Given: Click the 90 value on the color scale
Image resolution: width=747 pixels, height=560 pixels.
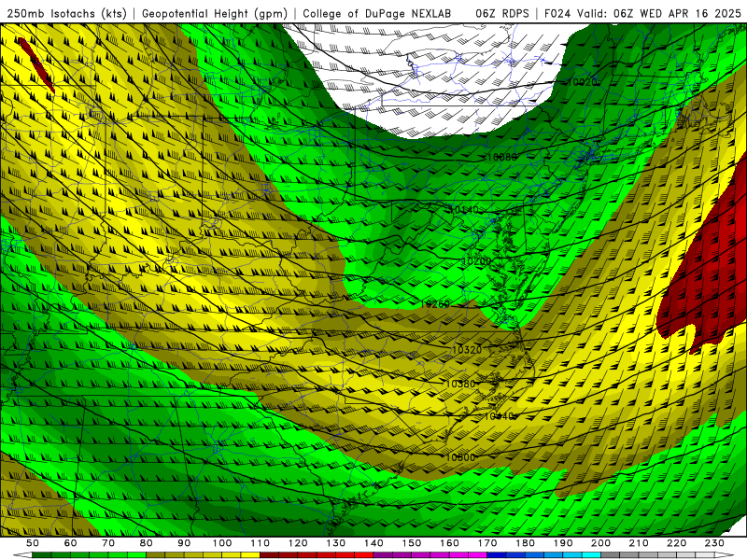Looking at the screenshot, I should point(184,543).
